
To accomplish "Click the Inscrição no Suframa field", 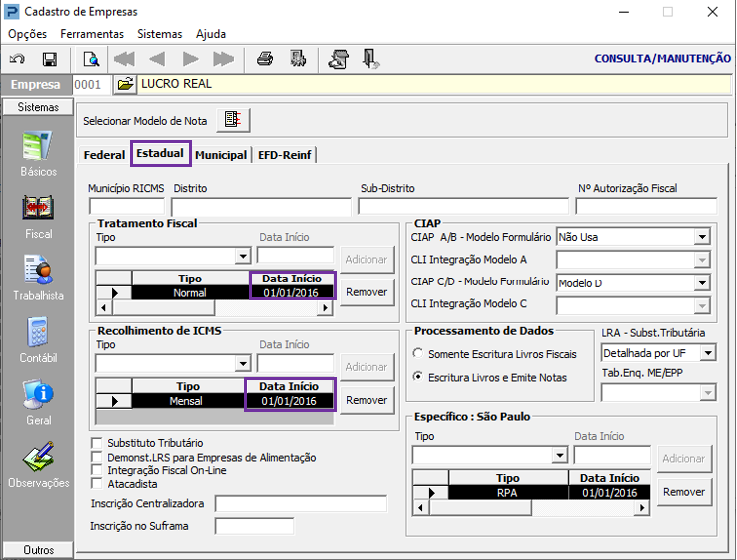I will click(254, 526).
